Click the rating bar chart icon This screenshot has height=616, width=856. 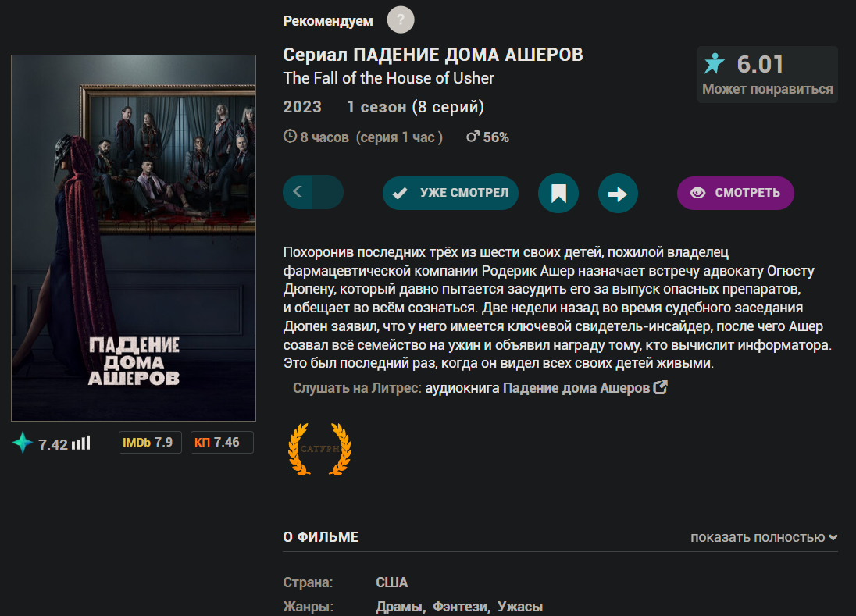pyautogui.click(x=80, y=443)
